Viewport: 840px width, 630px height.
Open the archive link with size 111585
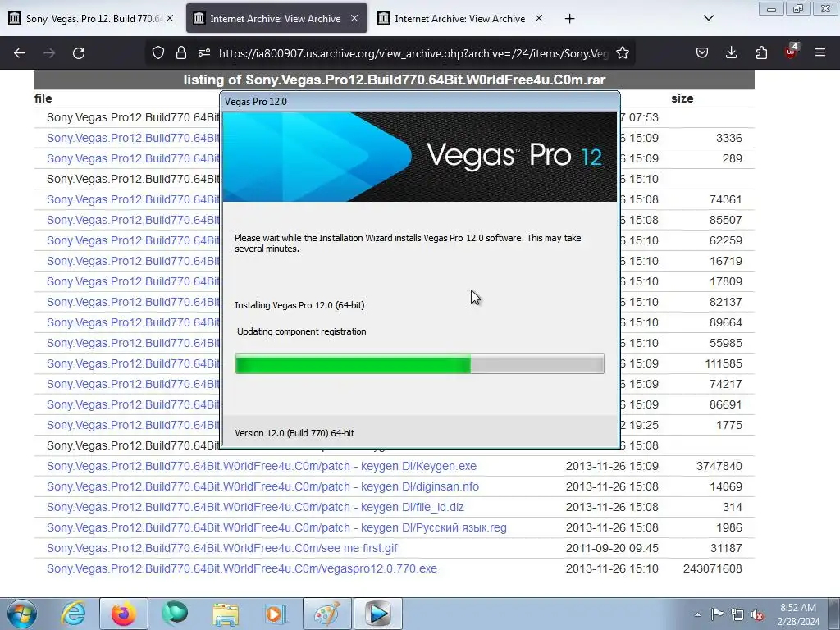click(x=133, y=363)
